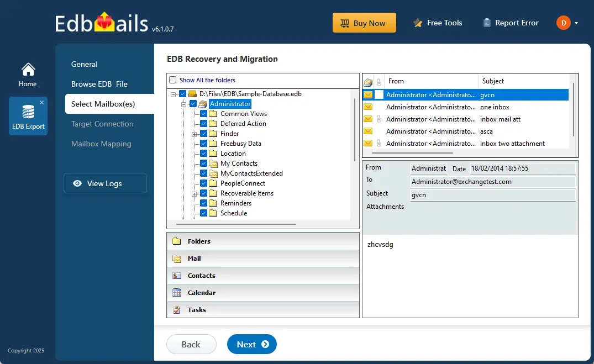This screenshot has width=594, height=364.
Task: Click the EDB database file icon
Action: tap(192, 93)
